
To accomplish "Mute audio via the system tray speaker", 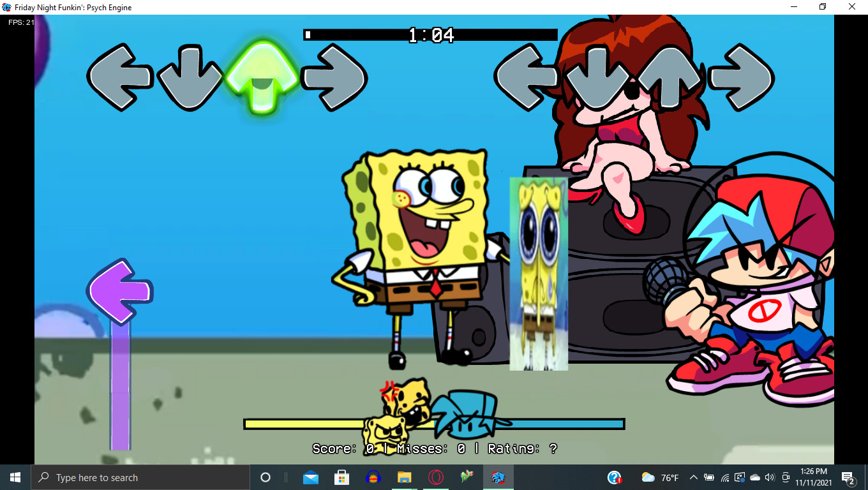I will tap(768, 477).
